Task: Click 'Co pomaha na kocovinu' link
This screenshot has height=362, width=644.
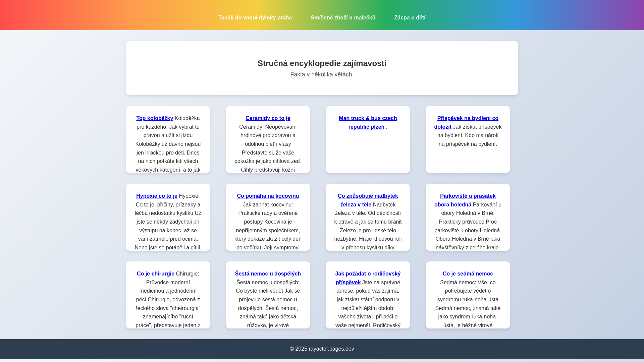Action: tap(268, 196)
